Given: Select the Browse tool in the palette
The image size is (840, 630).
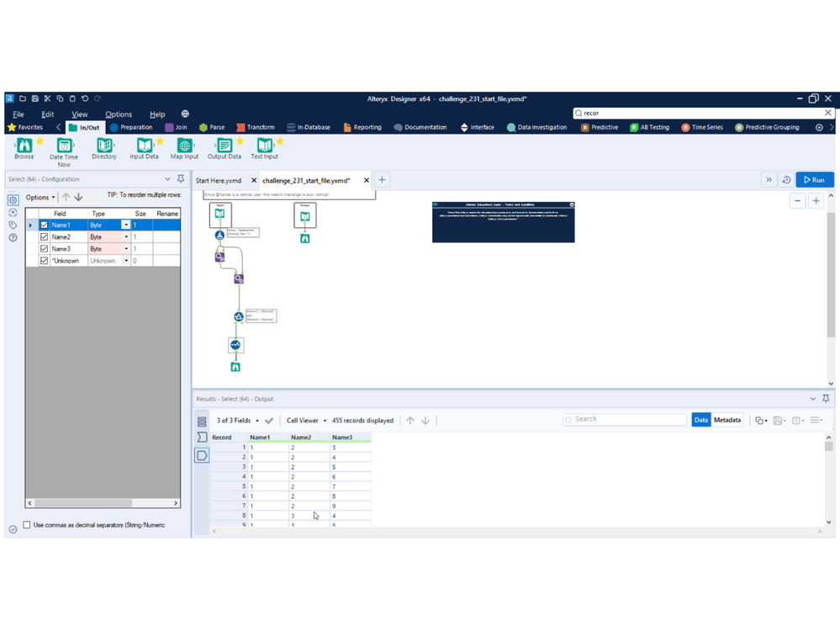Looking at the screenshot, I should (x=24, y=148).
